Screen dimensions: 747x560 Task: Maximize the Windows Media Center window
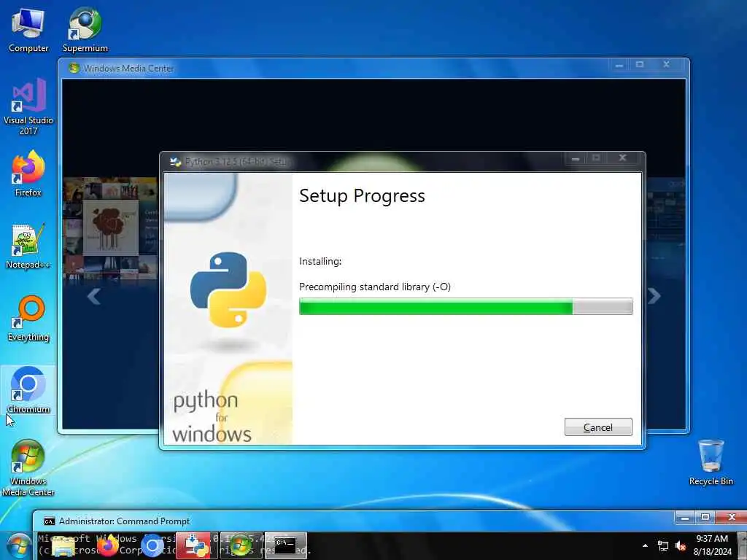coord(640,64)
